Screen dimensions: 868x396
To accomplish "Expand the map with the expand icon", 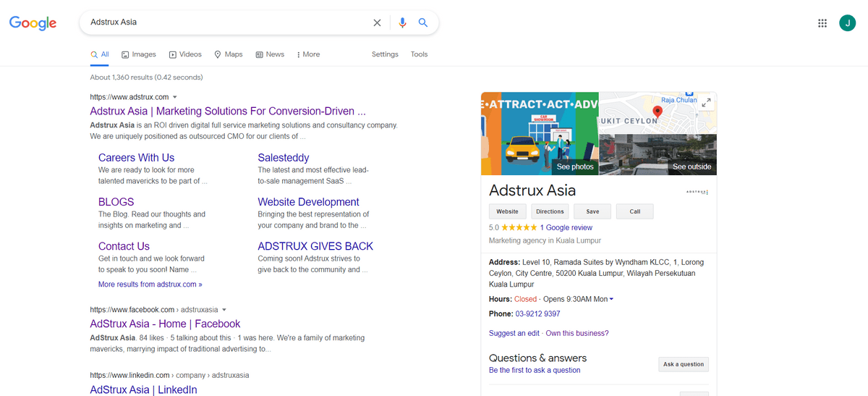I will [x=707, y=103].
